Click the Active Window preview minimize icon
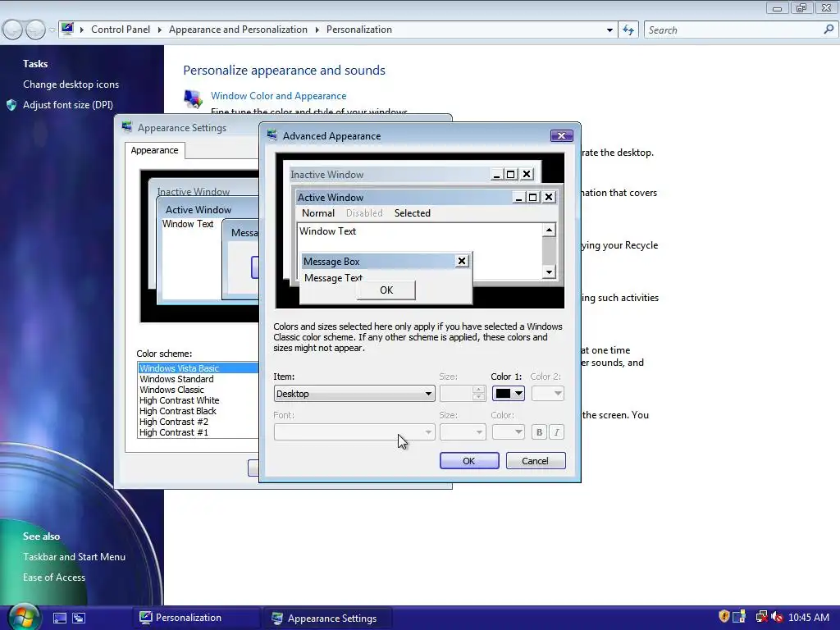This screenshot has width=840, height=630. 518,197
